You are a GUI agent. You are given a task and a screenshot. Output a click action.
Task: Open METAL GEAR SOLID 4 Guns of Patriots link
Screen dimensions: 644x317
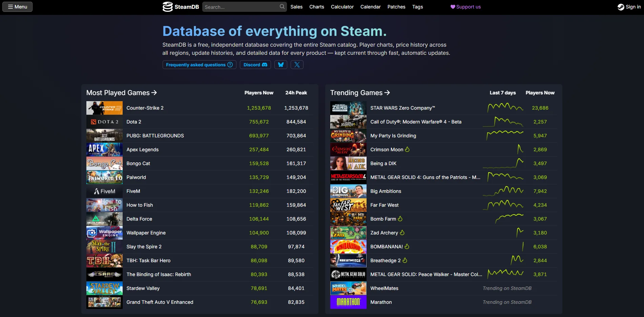click(425, 177)
